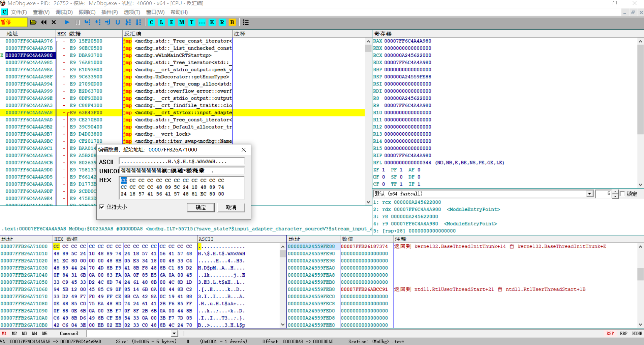Close debuggee with the X toolbar icon
Viewport: 644px width, 345px height.
click(x=54, y=22)
